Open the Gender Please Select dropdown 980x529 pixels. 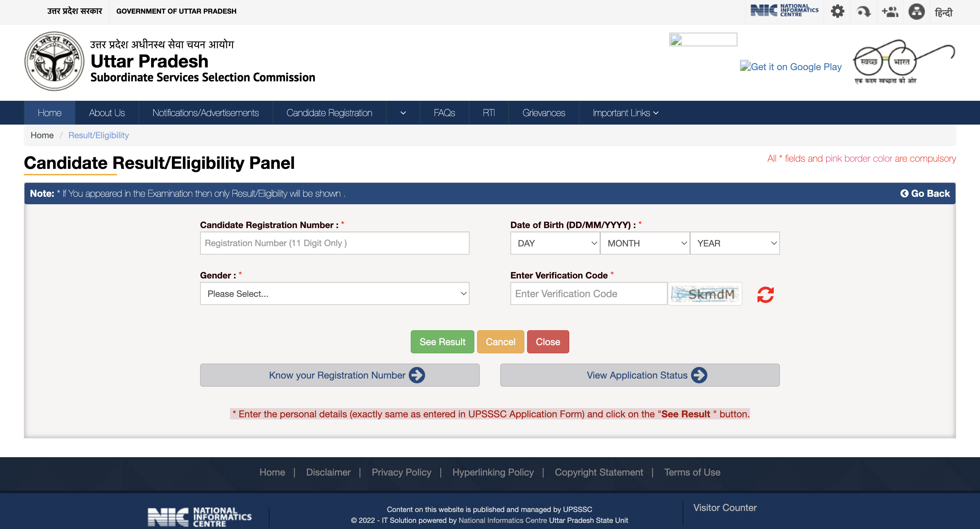334,293
